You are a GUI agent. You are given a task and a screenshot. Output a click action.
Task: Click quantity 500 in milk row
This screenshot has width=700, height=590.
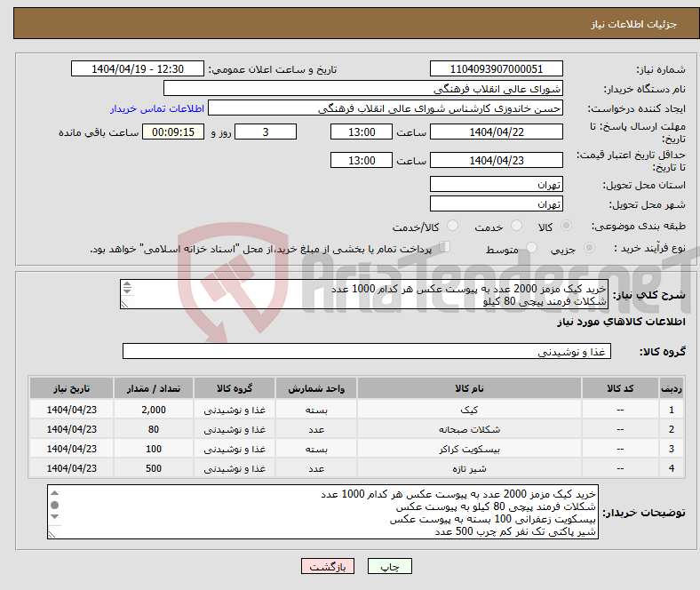point(154,468)
